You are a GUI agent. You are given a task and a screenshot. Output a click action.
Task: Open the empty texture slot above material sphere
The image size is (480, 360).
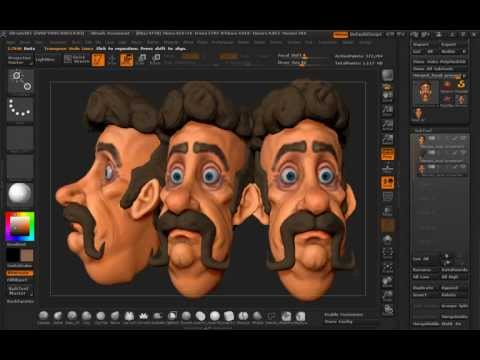[x=20, y=167]
